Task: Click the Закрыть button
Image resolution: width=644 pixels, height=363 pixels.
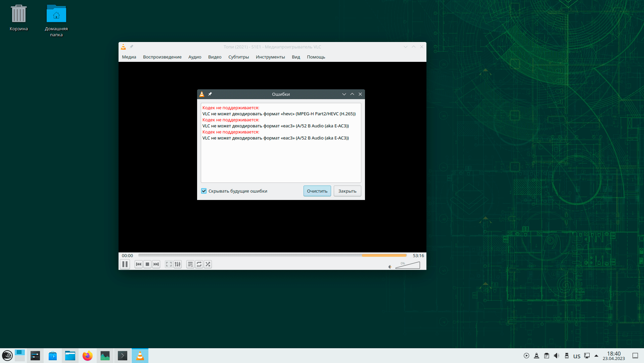Action: (347, 191)
